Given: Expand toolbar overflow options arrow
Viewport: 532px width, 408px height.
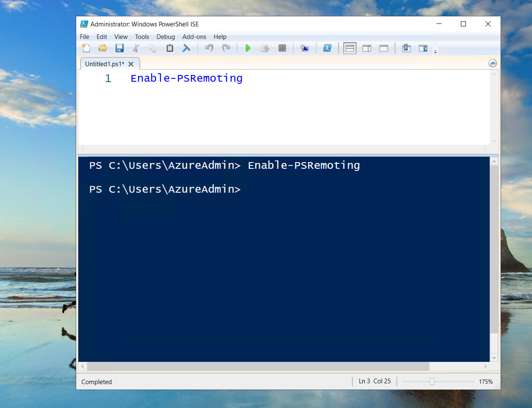Looking at the screenshot, I should [x=435, y=52].
